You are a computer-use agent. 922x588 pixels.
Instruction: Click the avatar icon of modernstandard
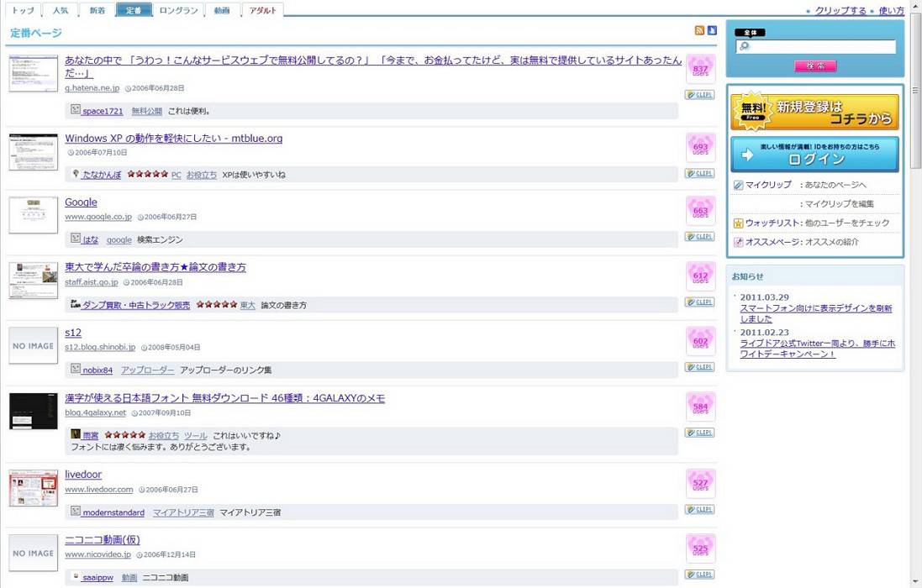tap(76, 511)
